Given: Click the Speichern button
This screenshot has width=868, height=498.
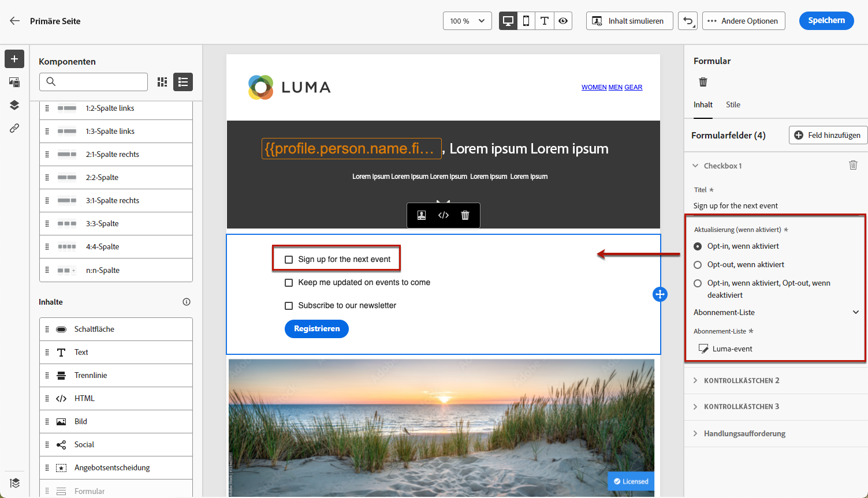Looking at the screenshot, I should pos(826,21).
